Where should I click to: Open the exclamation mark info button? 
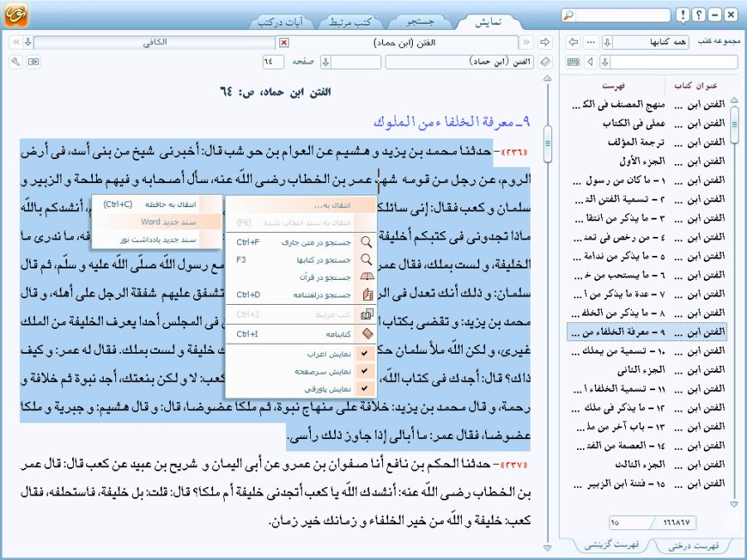coord(682,15)
